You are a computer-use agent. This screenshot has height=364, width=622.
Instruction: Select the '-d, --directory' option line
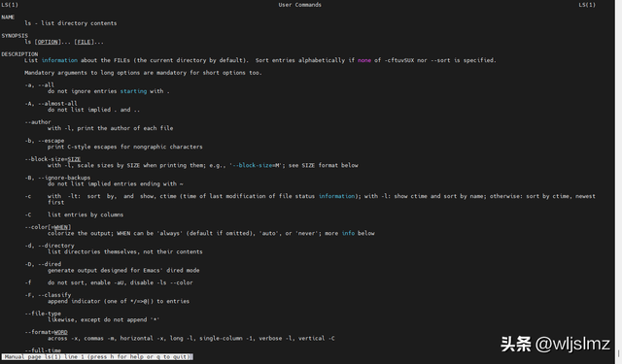coord(50,246)
